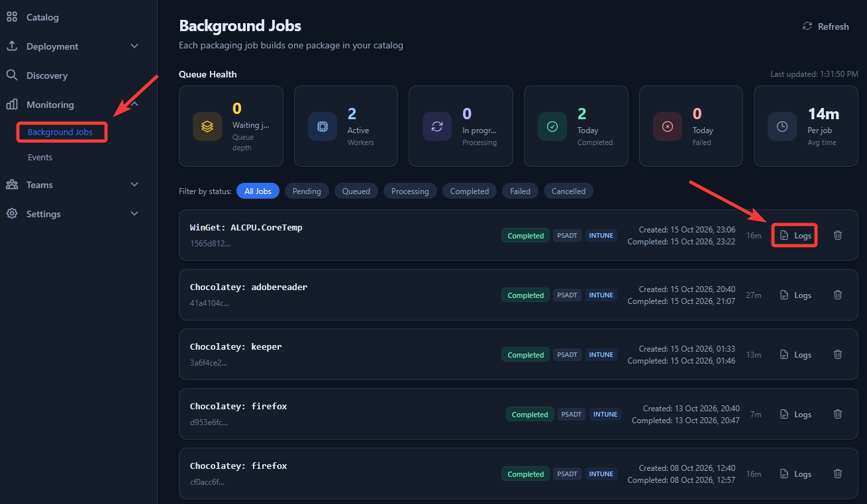Open the Catalog grid icon in sidebar
This screenshot has height=504, width=867.
12,17
